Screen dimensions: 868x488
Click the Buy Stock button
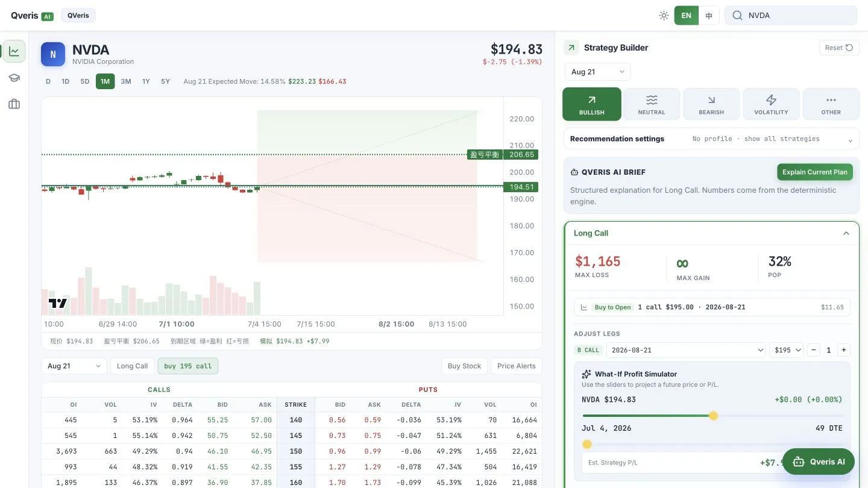pos(464,366)
